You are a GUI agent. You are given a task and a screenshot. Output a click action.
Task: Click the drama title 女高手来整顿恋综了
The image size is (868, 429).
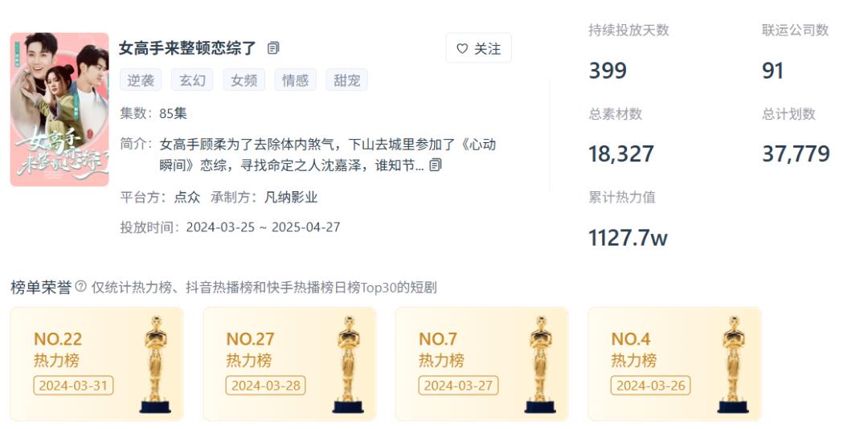click(187, 48)
